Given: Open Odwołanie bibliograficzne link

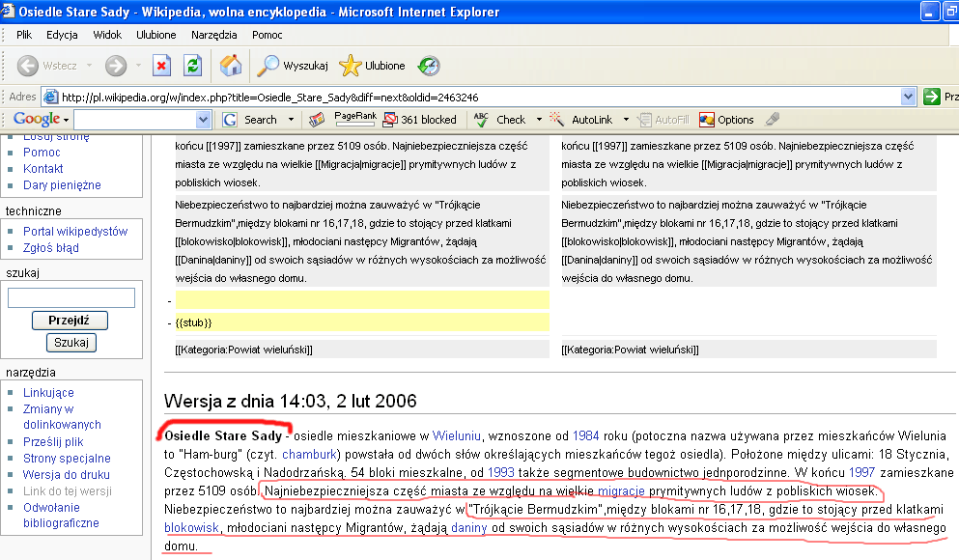Looking at the screenshot, I should click(61, 516).
